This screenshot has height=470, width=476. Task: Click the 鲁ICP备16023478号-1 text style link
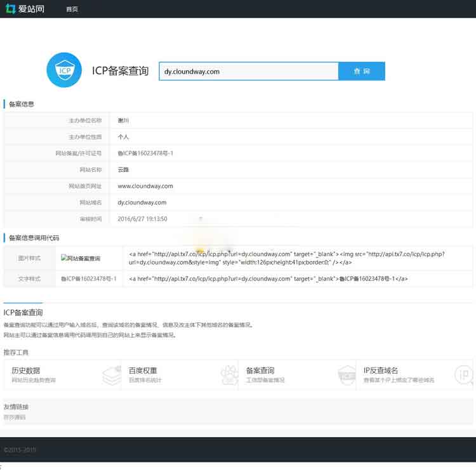click(89, 278)
